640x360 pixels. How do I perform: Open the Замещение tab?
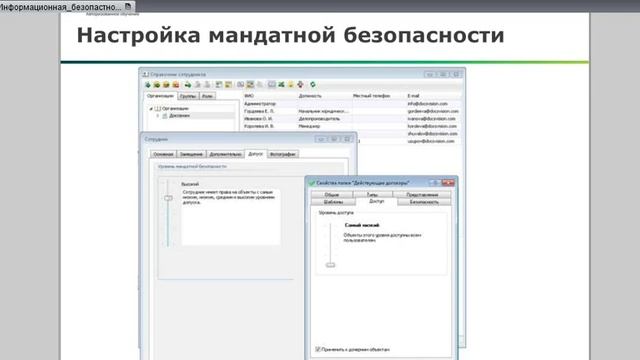191,154
